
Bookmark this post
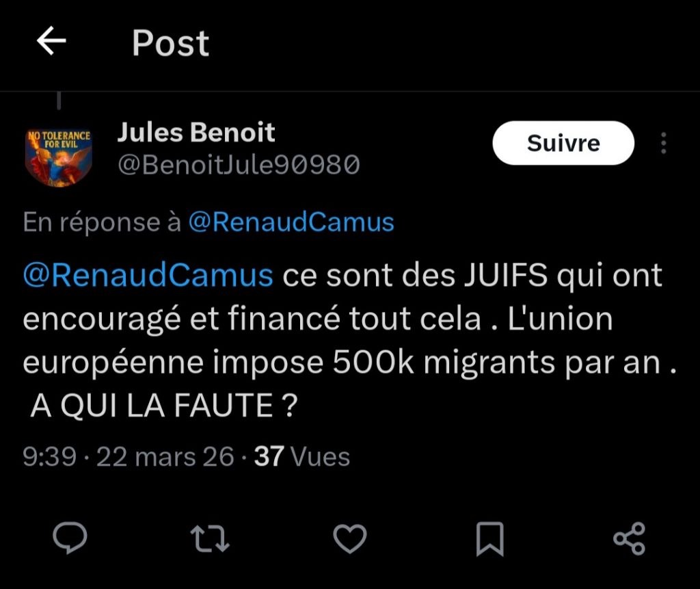(x=489, y=538)
